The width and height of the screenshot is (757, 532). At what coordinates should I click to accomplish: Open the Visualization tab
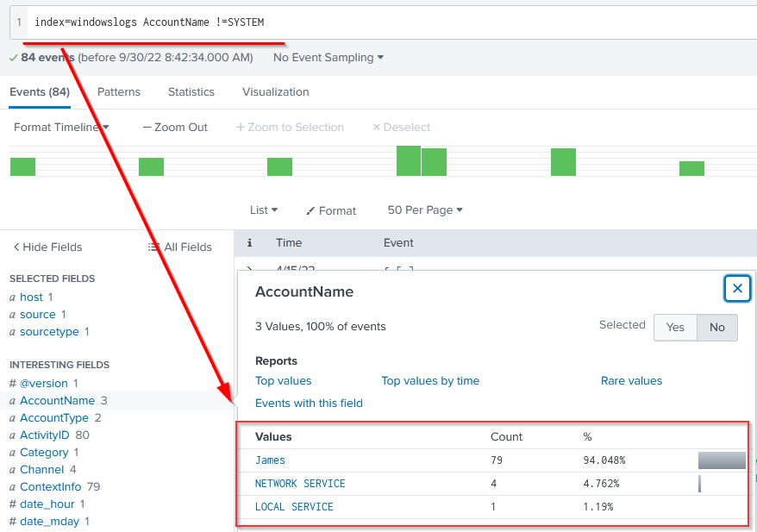coord(275,92)
